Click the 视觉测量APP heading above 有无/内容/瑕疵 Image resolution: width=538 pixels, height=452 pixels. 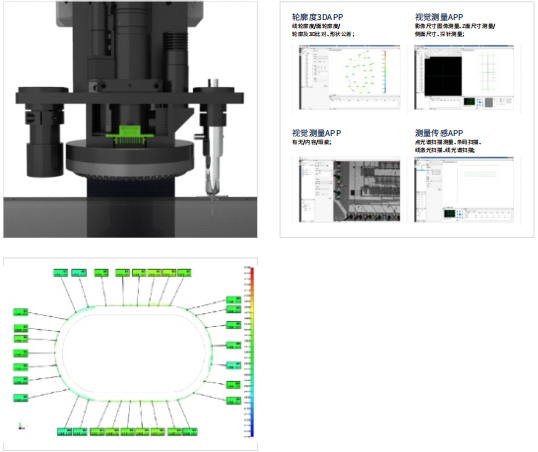(x=316, y=133)
